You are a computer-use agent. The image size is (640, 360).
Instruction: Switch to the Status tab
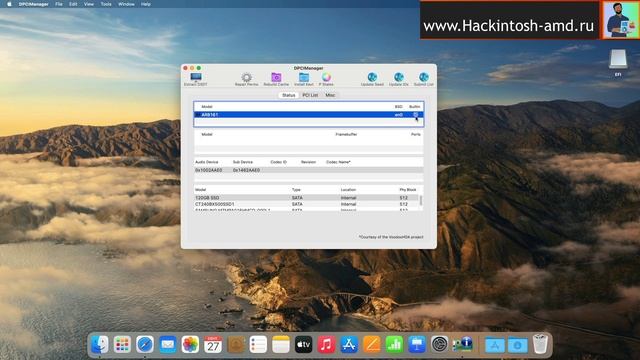[289, 95]
